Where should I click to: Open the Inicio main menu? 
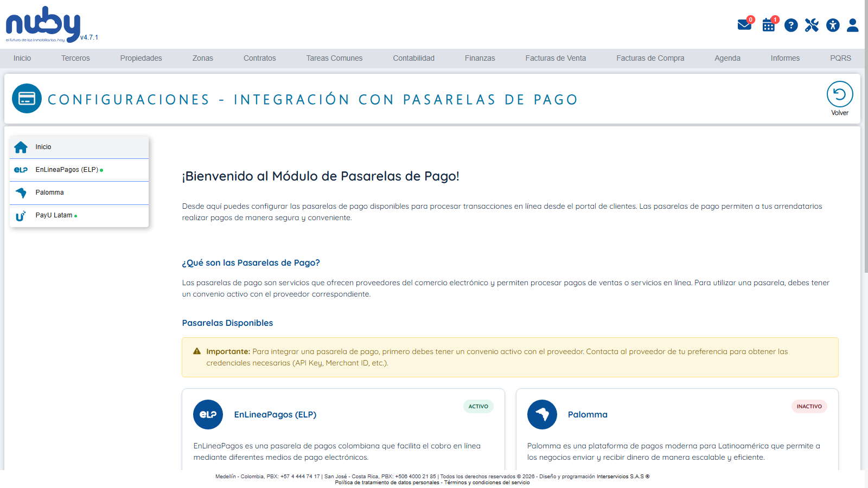(x=22, y=58)
